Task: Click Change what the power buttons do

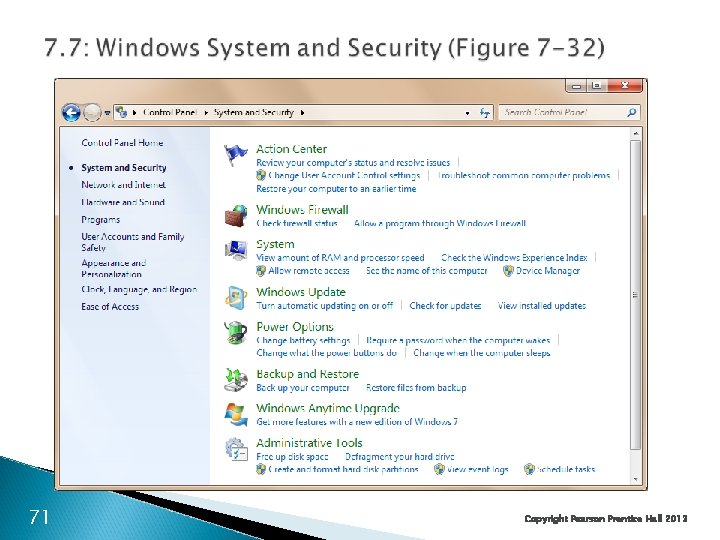Action: [x=326, y=353]
